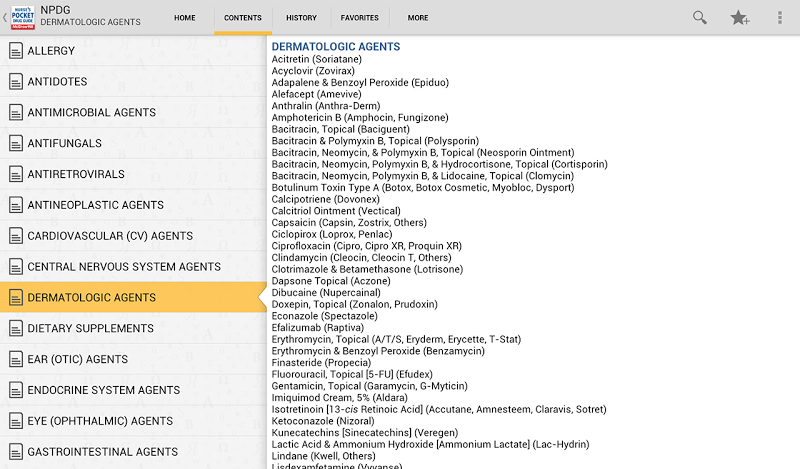The height and width of the screenshot is (469, 800).
Task: Click Capsaicin (Capsin, Zostrix, Others)
Action: (349, 223)
